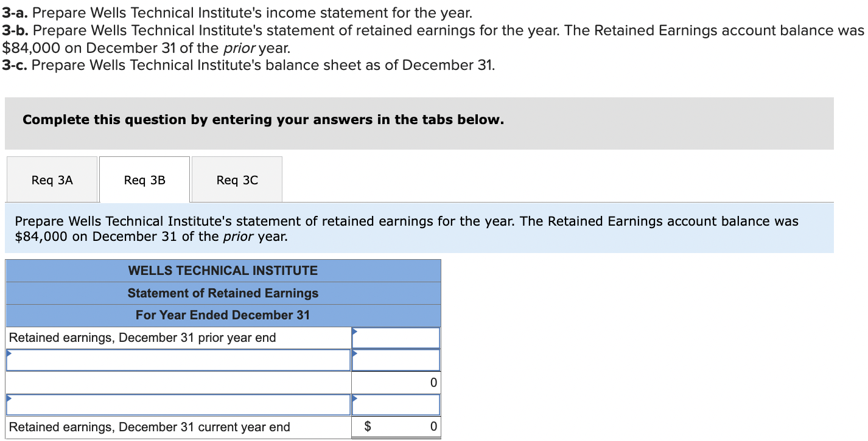Open the amount dropdown in the second row
This screenshot has height=441, width=868.
pyautogui.click(x=395, y=359)
